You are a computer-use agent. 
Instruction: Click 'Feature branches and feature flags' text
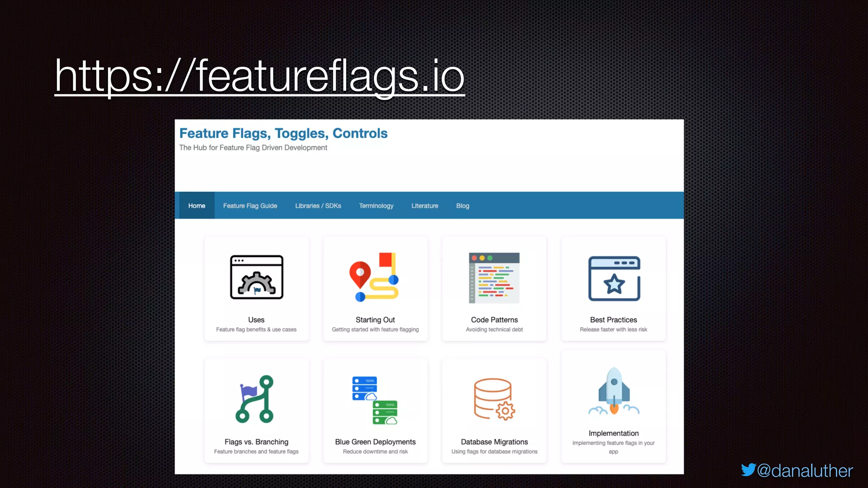point(256,452)
